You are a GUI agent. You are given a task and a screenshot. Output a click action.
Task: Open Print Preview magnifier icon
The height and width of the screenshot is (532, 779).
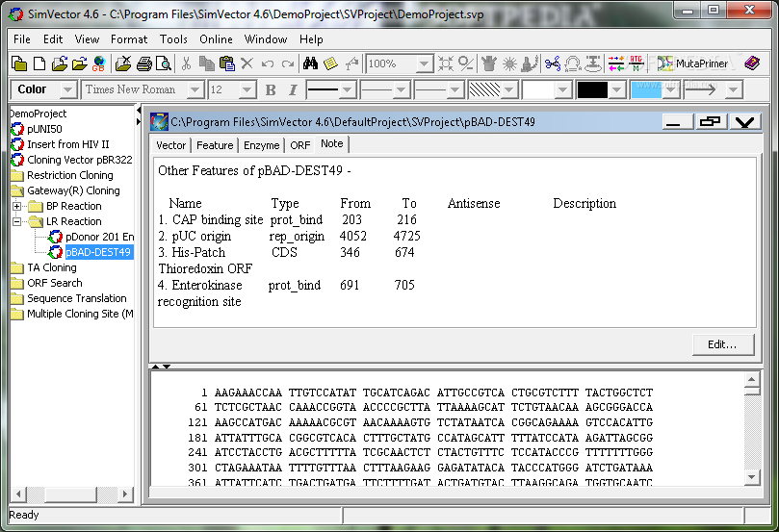click(x=164, y=63)
